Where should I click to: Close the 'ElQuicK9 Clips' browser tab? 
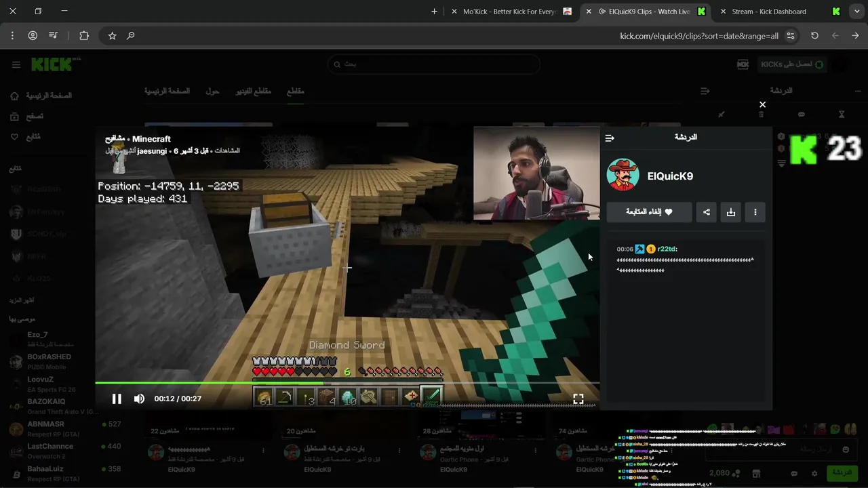(589, 12)
